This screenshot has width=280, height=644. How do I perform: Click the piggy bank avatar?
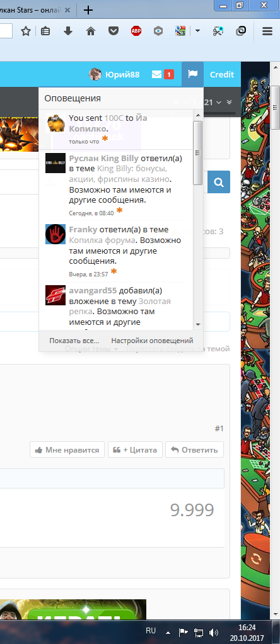[x=55, y=122]
